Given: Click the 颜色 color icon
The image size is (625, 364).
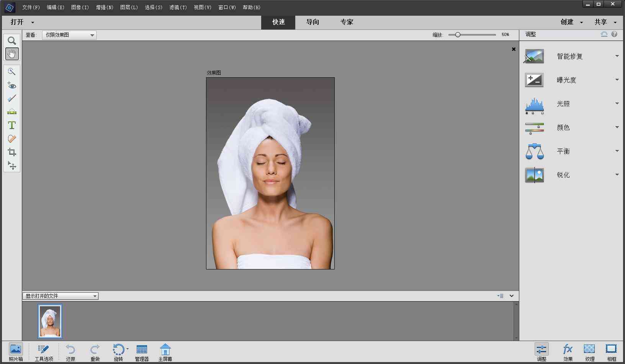Looking at the screenshot, I should pos(534,128).
